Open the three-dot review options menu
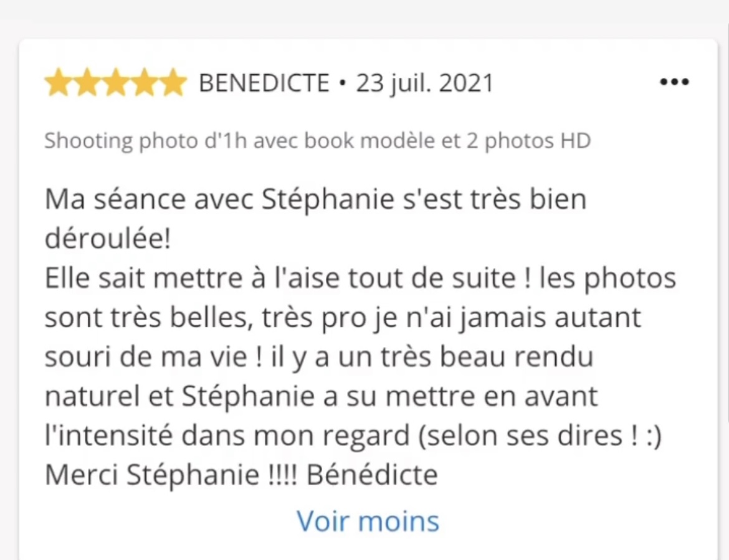729x560 pixels. [x=674, y=82]
